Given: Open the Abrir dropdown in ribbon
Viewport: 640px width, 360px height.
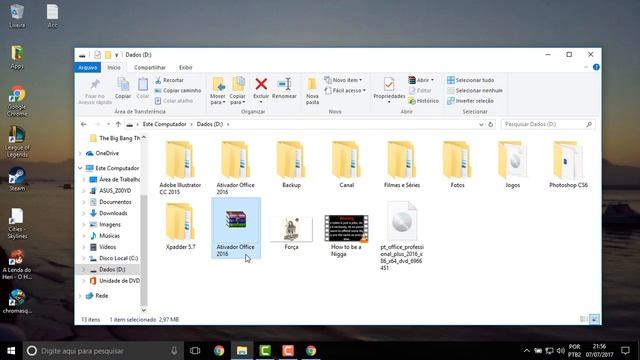Looking at the screenshot, I should tap(421, 80).
